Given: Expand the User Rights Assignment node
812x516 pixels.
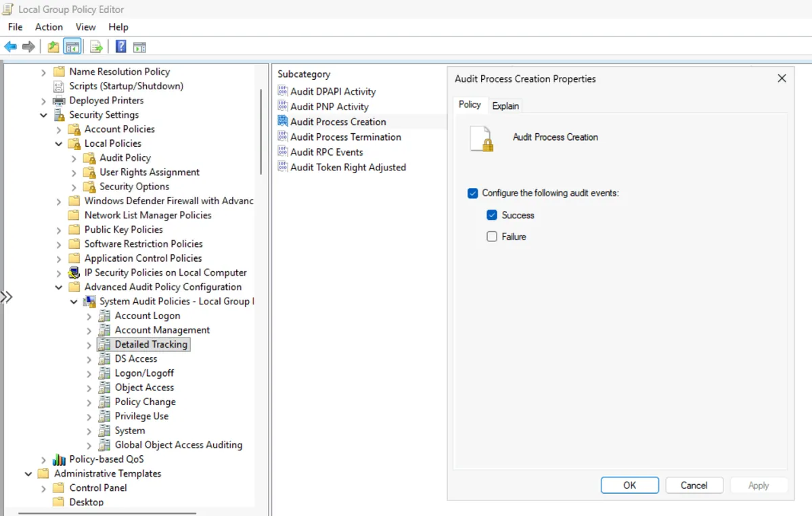Looking at the screenshot, I should [74, 172].
